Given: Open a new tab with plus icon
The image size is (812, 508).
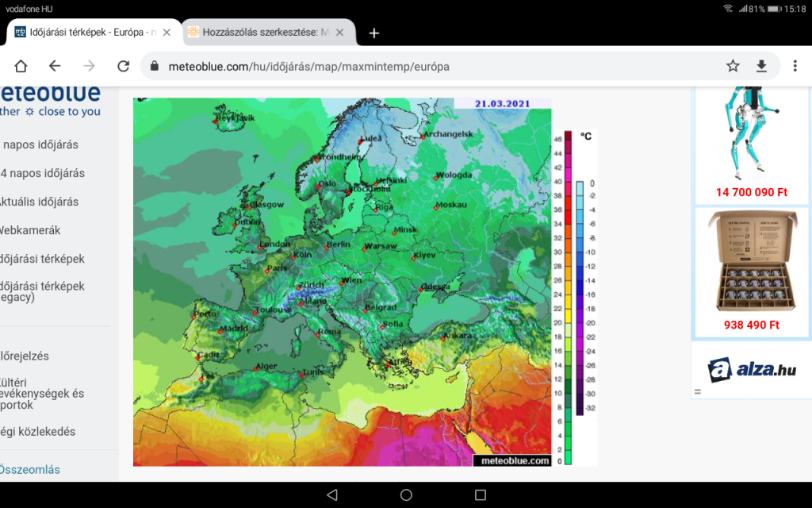Looking at the screenshot, I should (x=374, y=33).
